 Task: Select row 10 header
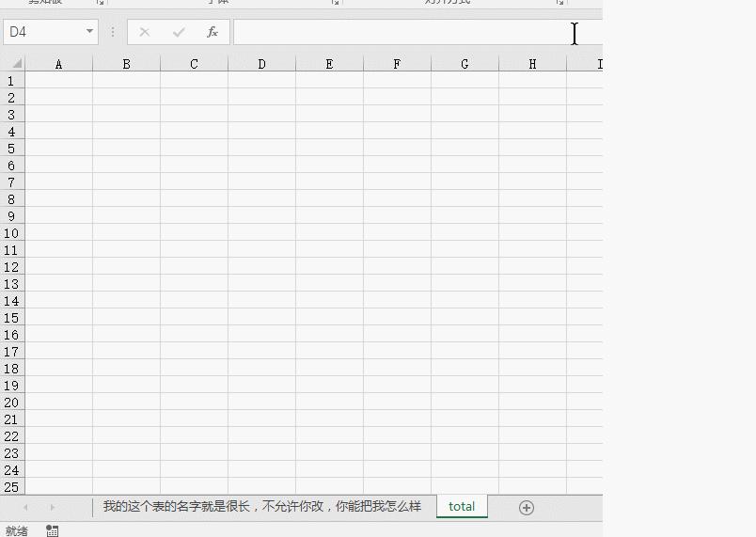tap(12, 233)
